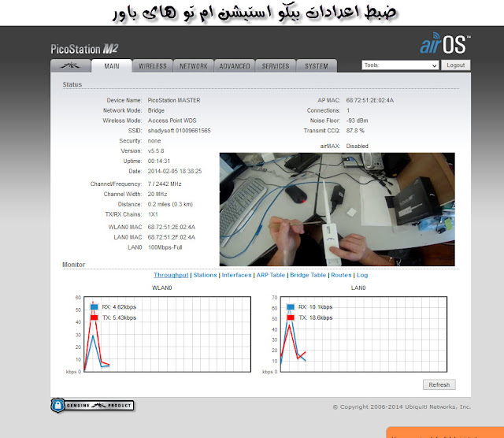This screenshot has height=438, width=504.
Task: Select Channel/Frequency value 7 / 2442 MHz
Action: tap(165, 184)
